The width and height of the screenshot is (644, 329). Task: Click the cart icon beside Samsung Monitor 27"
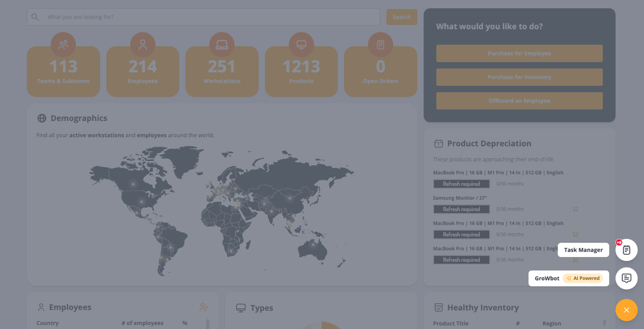(575, 209)
